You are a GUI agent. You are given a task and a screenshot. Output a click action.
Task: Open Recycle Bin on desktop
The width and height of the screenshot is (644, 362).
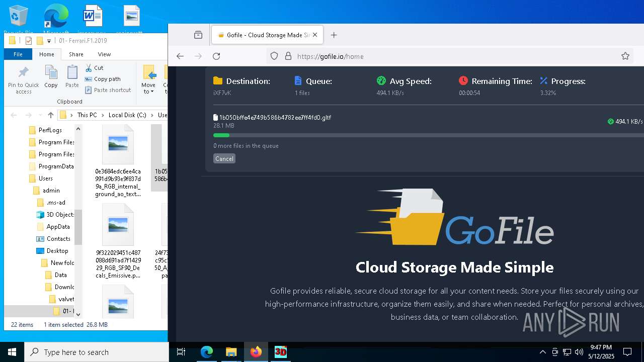coord(19,20)
